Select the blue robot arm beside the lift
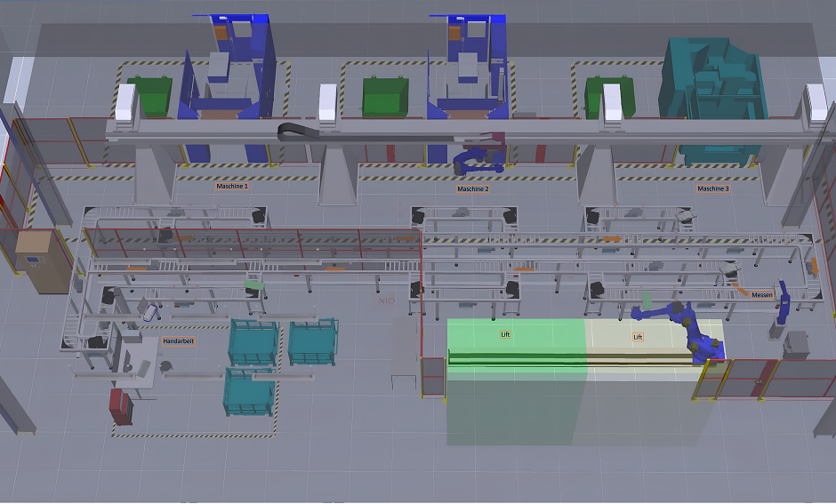The image size is (836, 504). tap(685, 327)
